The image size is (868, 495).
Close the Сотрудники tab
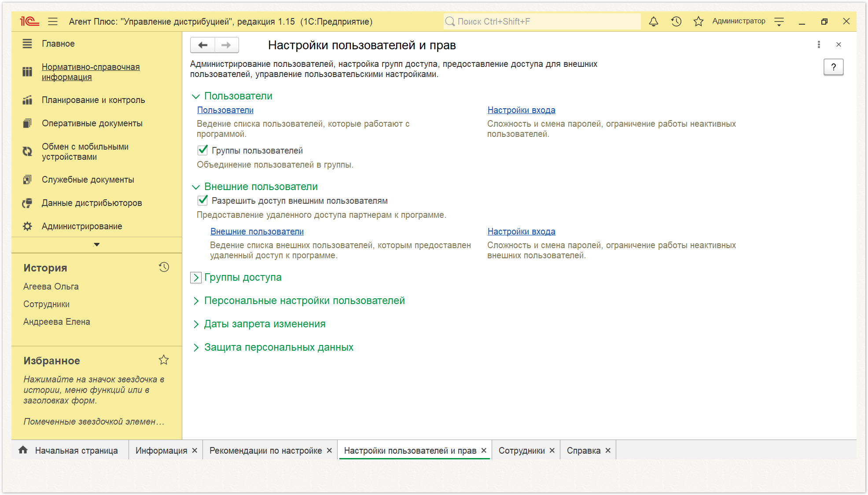click(552, 451)
